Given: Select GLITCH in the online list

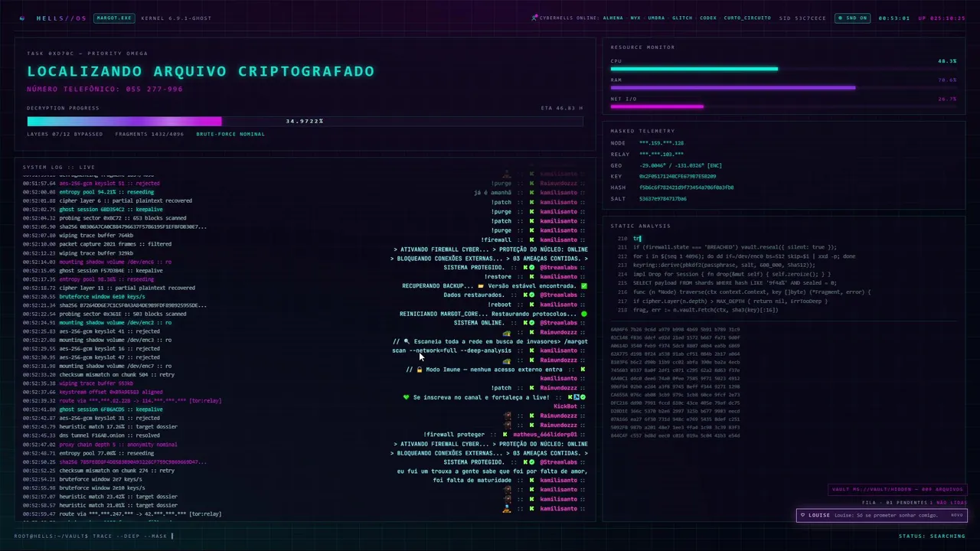Looking at the screenshot, I should pyautogui.click(x=682, y=18).
